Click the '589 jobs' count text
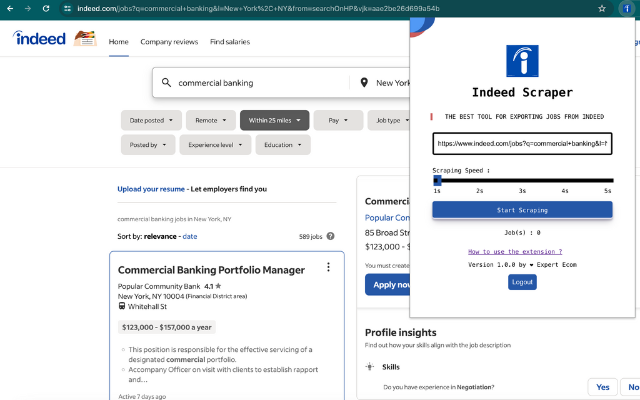 click(311, 236)
